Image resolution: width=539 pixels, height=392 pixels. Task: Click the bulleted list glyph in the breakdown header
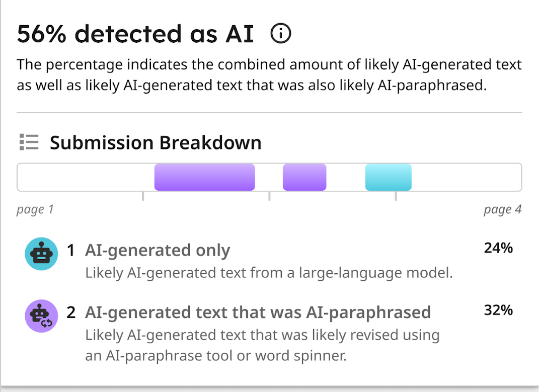(x=29, y=142)
